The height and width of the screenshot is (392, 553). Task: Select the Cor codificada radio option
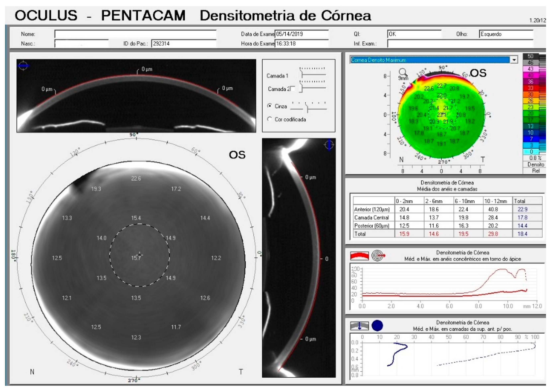[269, 119]
